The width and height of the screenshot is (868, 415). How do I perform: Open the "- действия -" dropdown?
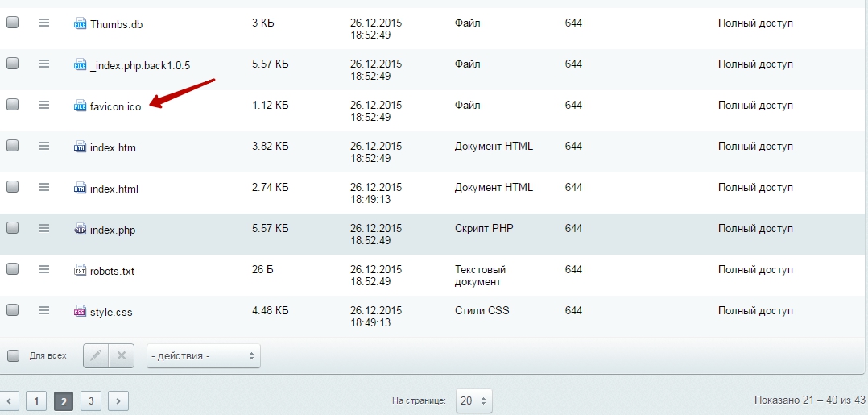coord(203,355)
